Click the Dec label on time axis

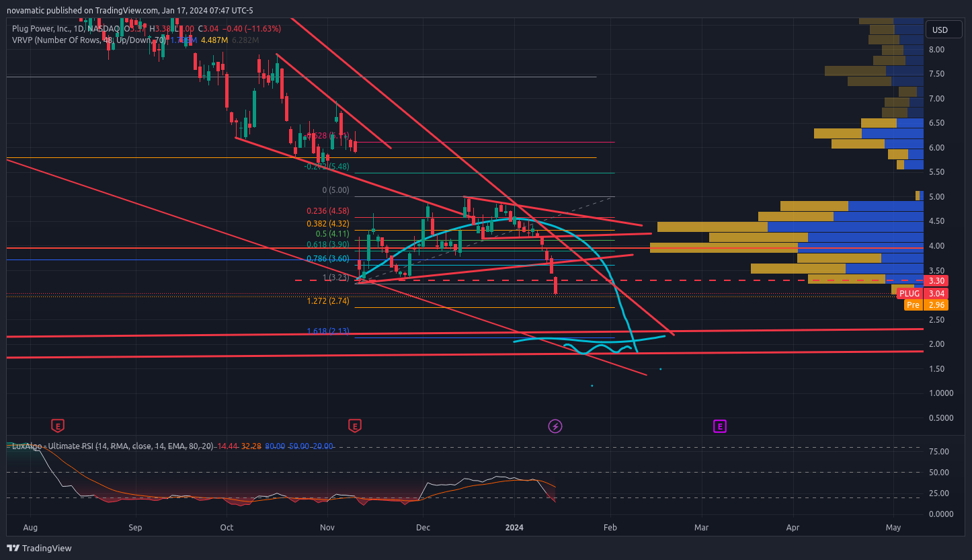point(423,528)
